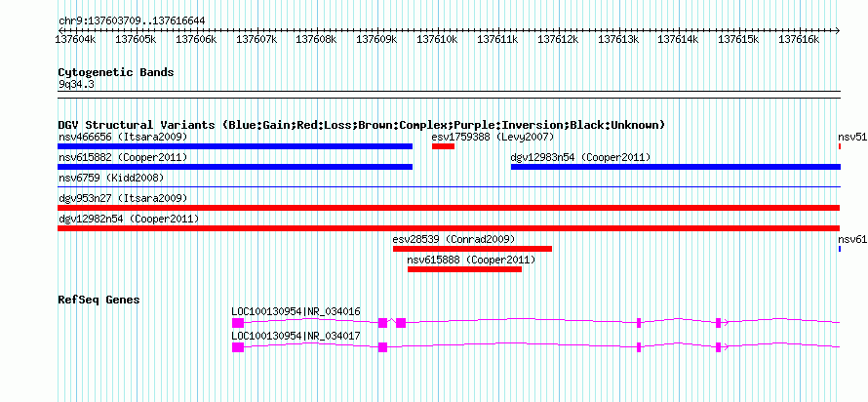Select the short red bar of esv1759388
This screenshot has height=402, width=868.
443,146
